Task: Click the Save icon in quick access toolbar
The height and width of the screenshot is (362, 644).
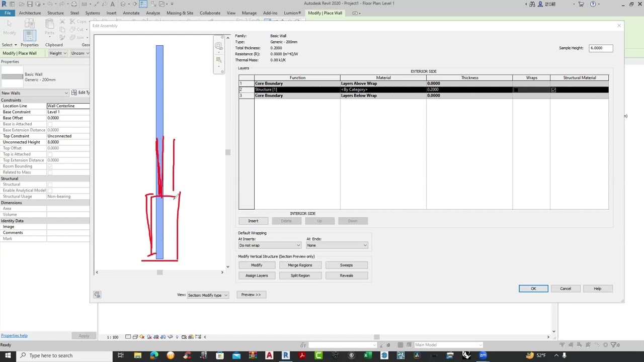Action: click(x=30, y=4)
